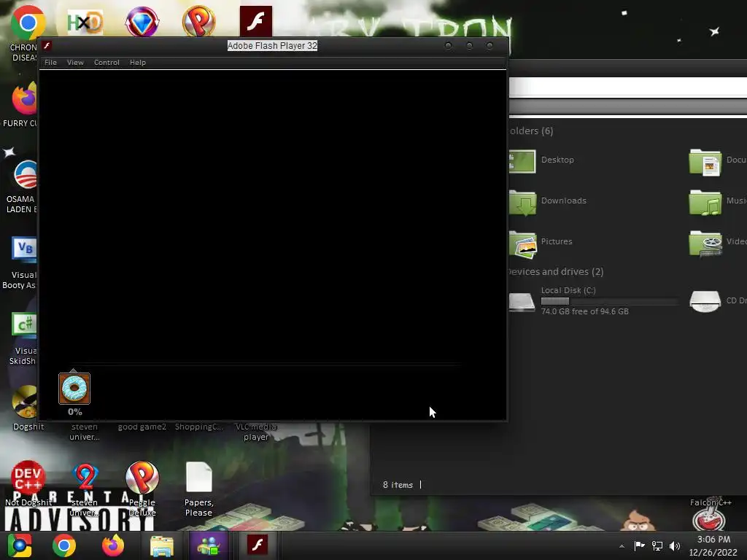The height and width of the screenshot is (560, 747).
Task: Click the Start button on taskbar
Action: 20,545
